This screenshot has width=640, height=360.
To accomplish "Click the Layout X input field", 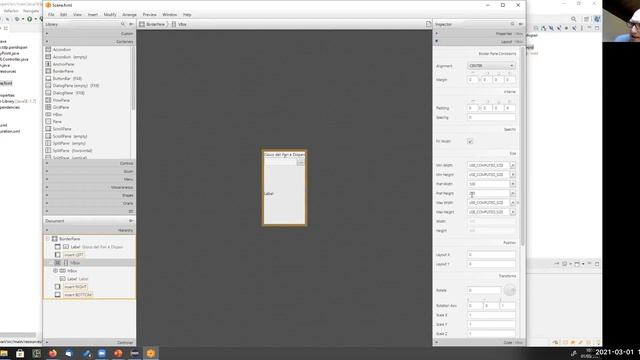I will (491, 255).
